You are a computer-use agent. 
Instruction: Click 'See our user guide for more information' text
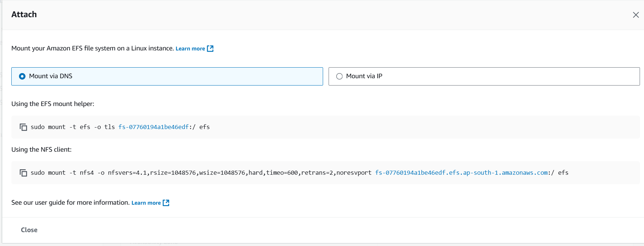coord(71,203)
